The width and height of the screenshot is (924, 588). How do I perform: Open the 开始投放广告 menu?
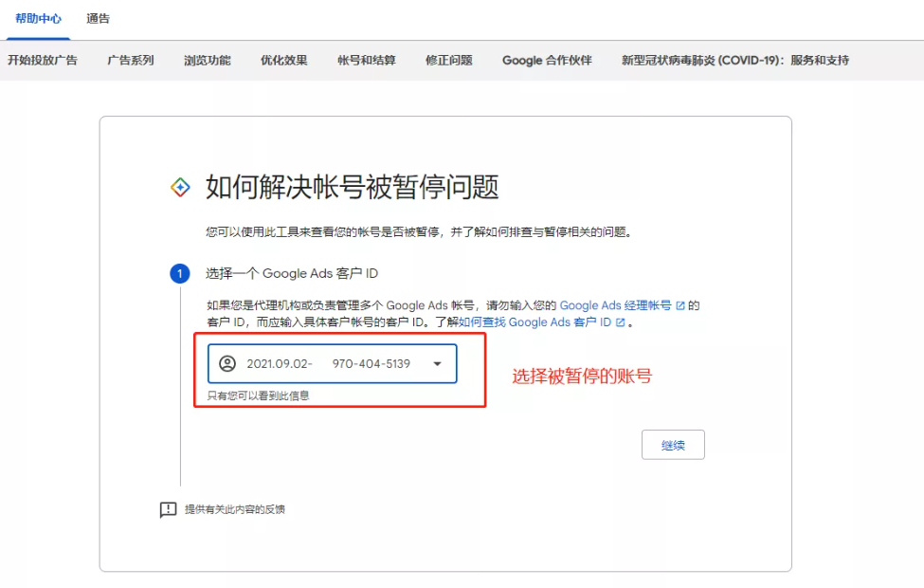[x=43, y=61]
